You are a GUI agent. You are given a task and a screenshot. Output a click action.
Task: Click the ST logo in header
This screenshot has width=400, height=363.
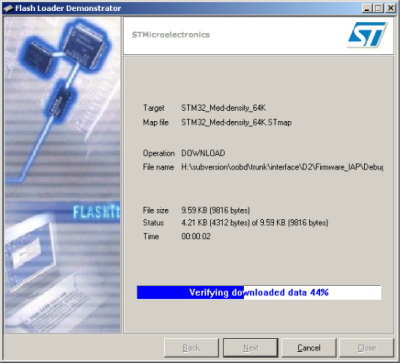point(367,35)
